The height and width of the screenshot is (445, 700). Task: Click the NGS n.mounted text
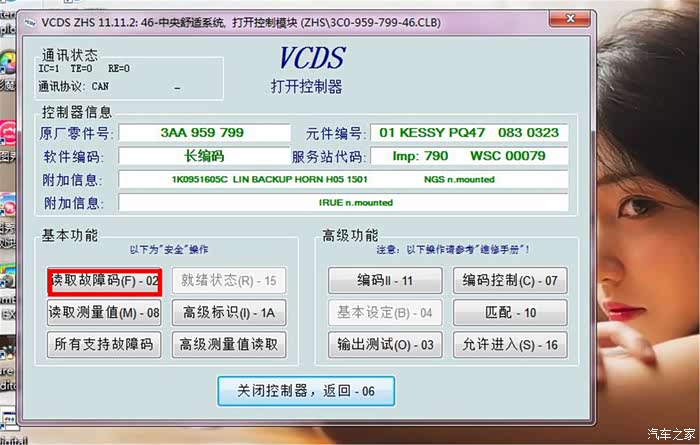tap(459, 179)
